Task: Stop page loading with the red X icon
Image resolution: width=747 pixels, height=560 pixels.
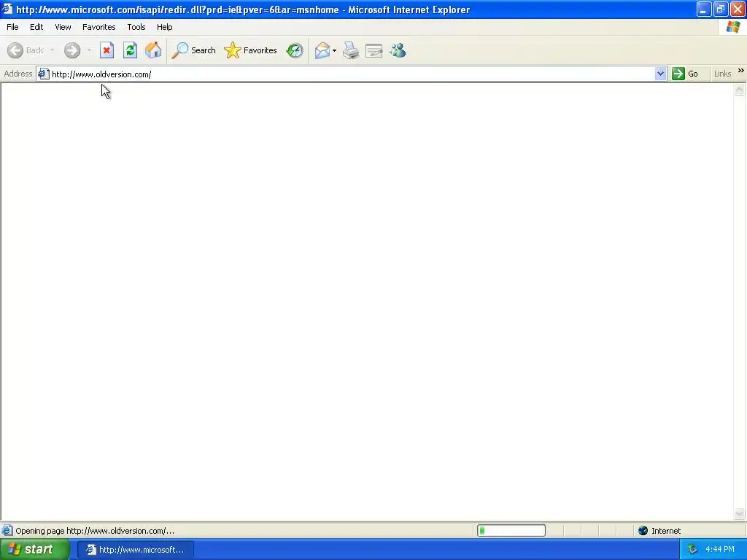Action: (x=107, y=50)
